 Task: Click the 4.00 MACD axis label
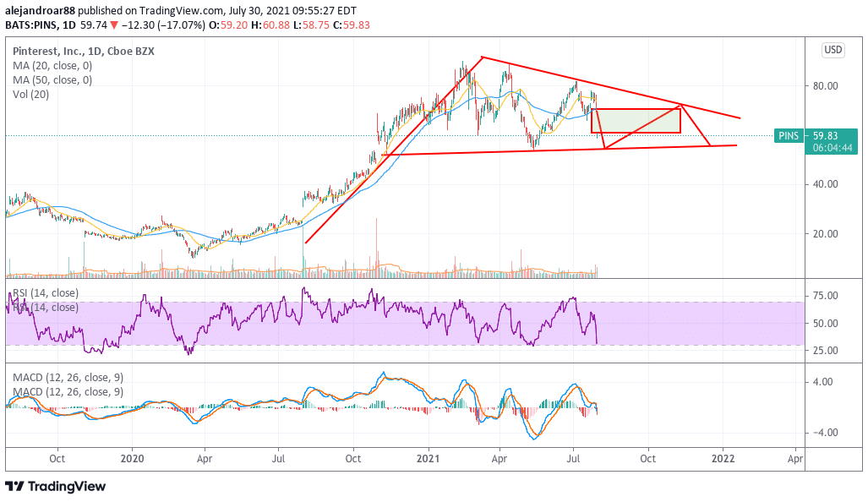[x=822, y=382]
